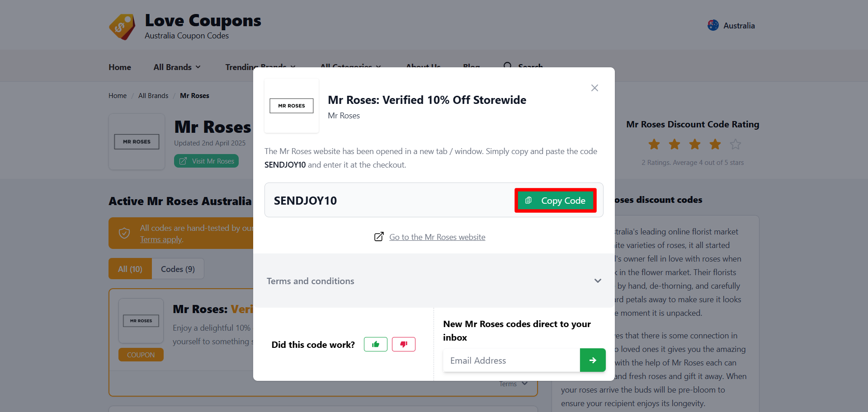Click Visit Mr Roses button
This screenshot has width=868, height=412.
(x=206, y=161)
